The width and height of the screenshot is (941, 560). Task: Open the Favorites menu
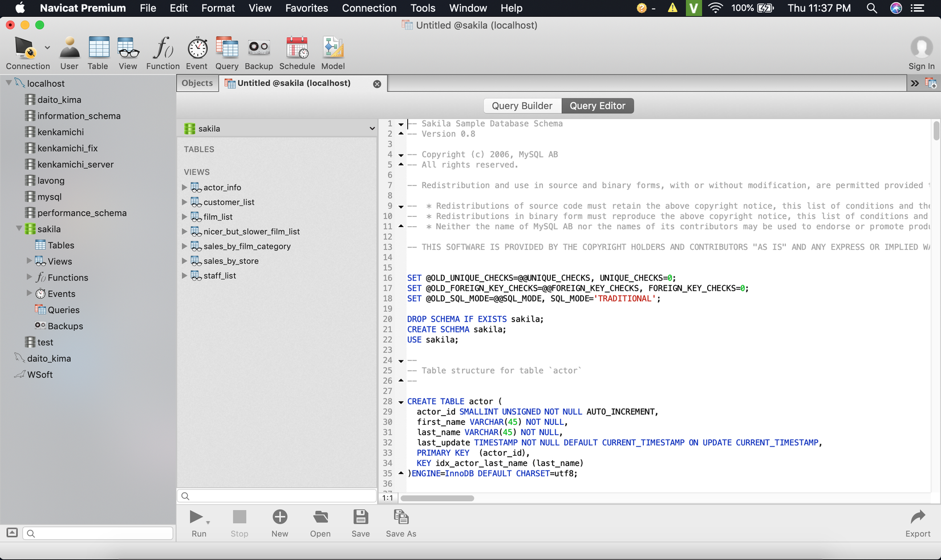(306, 8)
